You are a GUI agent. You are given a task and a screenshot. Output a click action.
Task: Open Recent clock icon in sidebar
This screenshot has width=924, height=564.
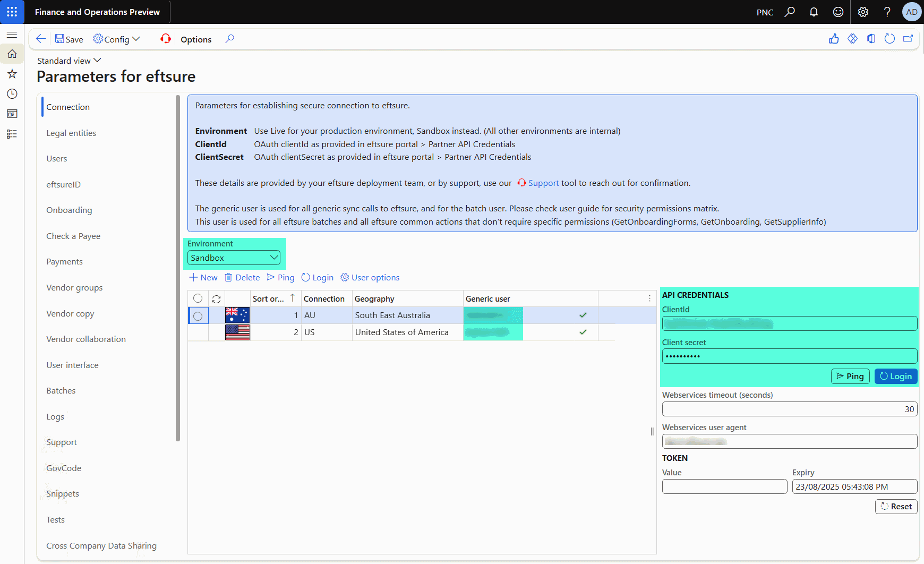point(12,94)
